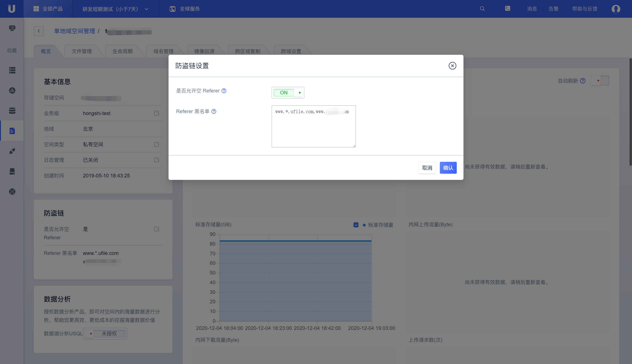Click the user avatar icon
The width and height of the screenshot is (632, 364).
tap(616, 9)
